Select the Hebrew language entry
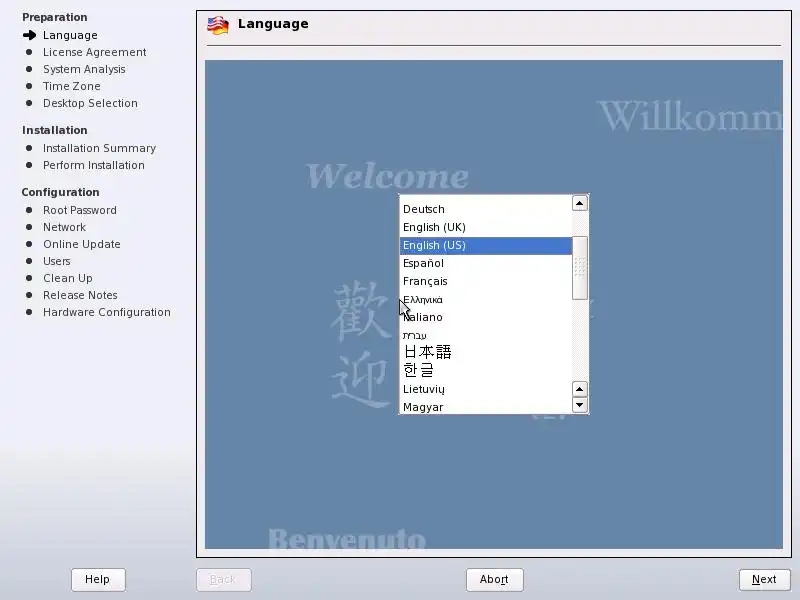The image size is (800, 600). coord(486,335)
